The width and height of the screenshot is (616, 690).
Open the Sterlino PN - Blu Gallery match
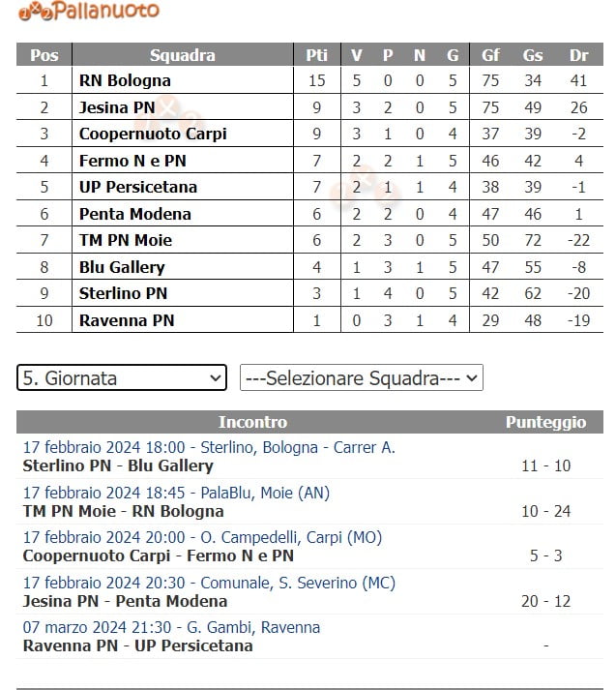point(117,465)
